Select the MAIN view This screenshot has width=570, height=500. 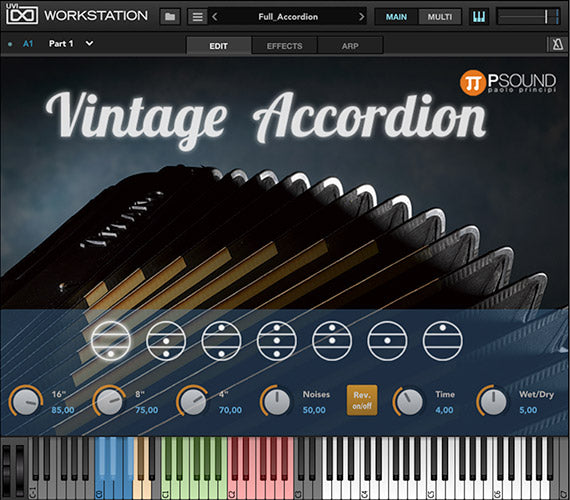pyautogui.click(x=396, y=17)
